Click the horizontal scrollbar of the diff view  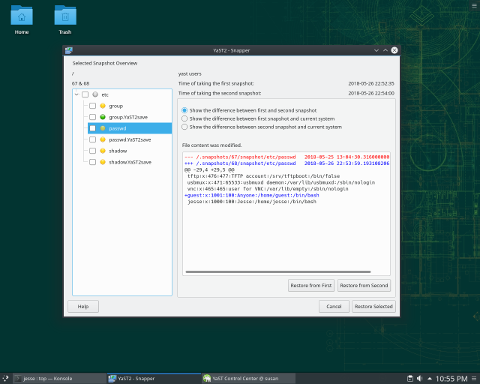click(278, 272)
